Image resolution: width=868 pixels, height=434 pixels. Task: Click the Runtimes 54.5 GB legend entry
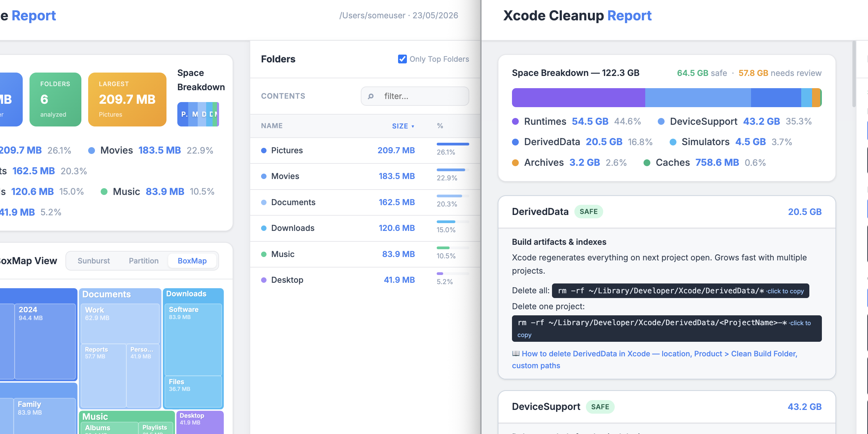pos(576,121)
